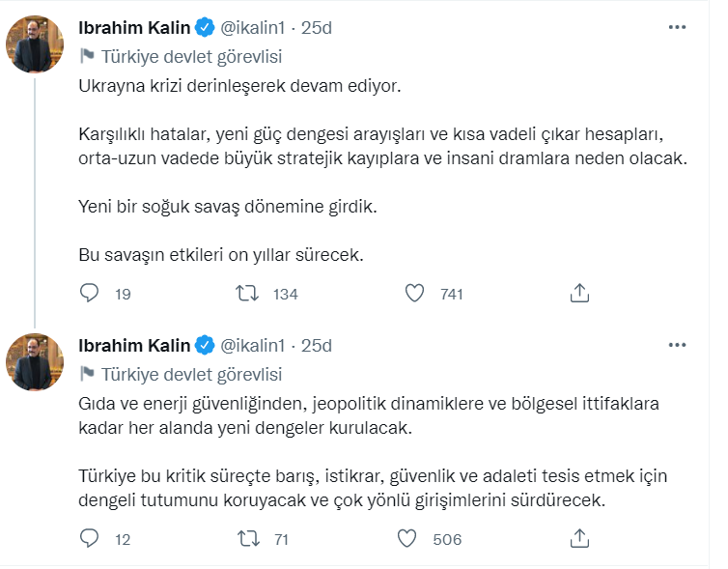Open Ibrahim Kalin's profile picture on first tweet

tap(36, 43)
